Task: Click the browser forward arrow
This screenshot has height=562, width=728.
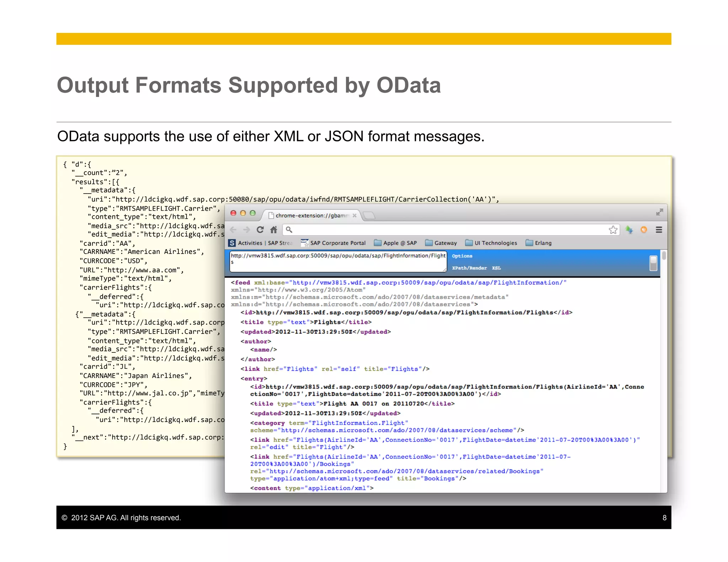Action: pyautogui.click(x=247, y=230)
